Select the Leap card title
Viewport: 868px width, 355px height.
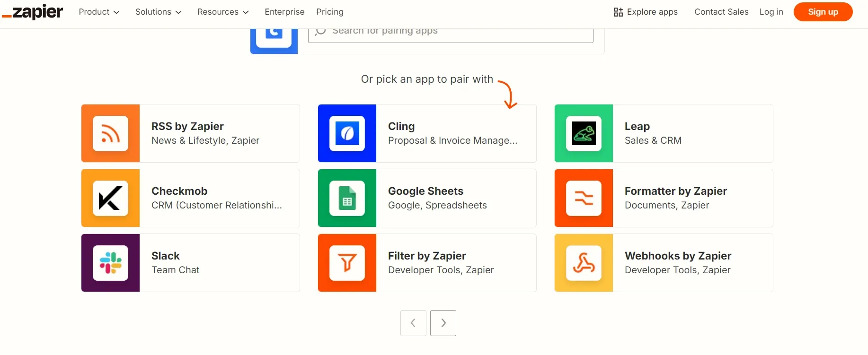click(x=637, y=126)
